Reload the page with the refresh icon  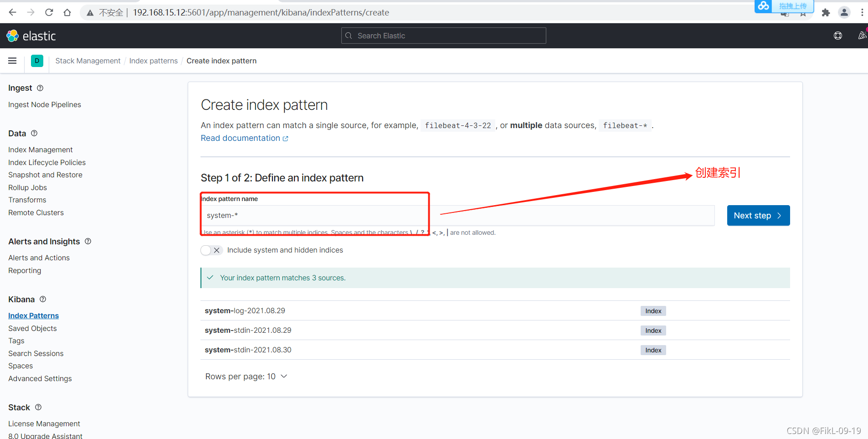point(49,12)
